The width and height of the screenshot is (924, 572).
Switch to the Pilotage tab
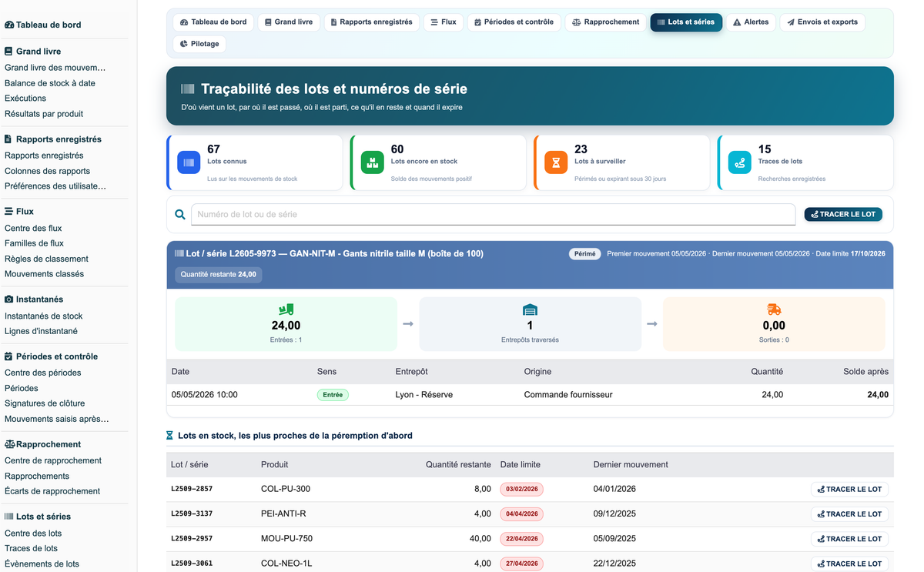click(x=199, y=44)
